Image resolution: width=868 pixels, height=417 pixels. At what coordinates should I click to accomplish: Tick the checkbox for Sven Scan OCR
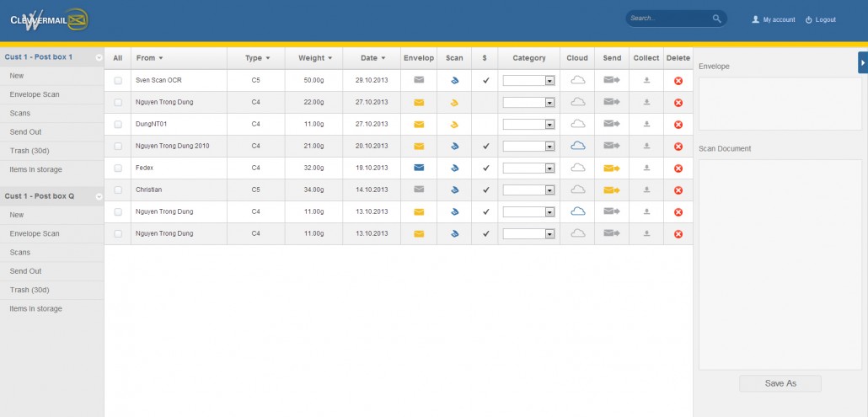pos(118,80)
